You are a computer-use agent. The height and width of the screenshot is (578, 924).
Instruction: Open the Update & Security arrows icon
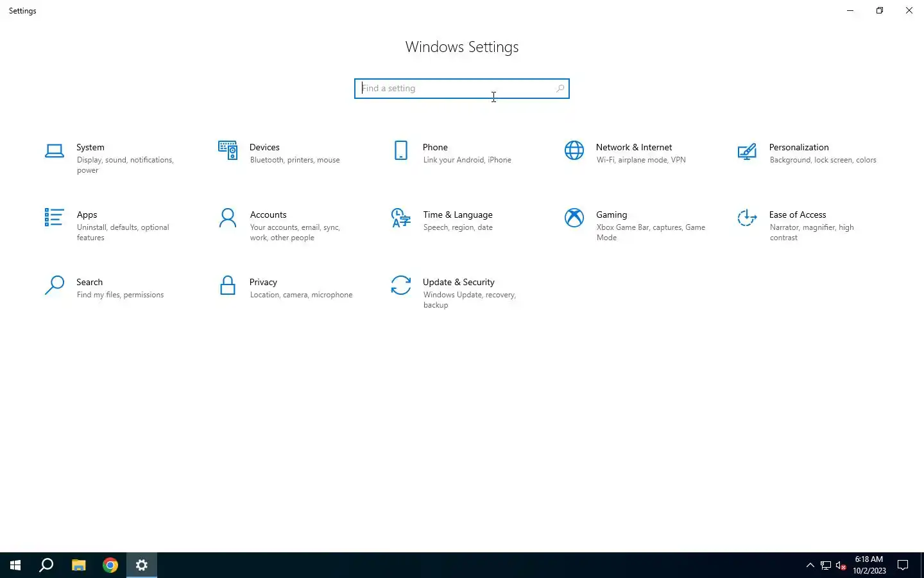[401, 285]
